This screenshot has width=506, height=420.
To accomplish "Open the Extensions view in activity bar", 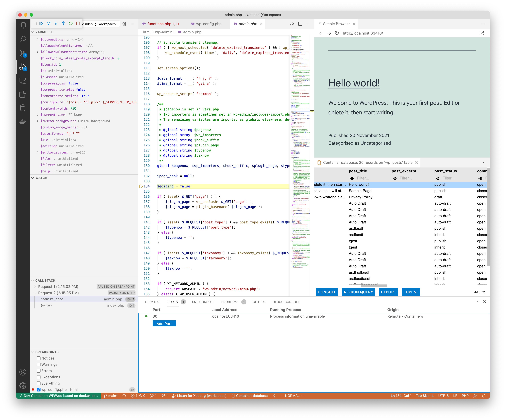I will [x=23, y=94].
